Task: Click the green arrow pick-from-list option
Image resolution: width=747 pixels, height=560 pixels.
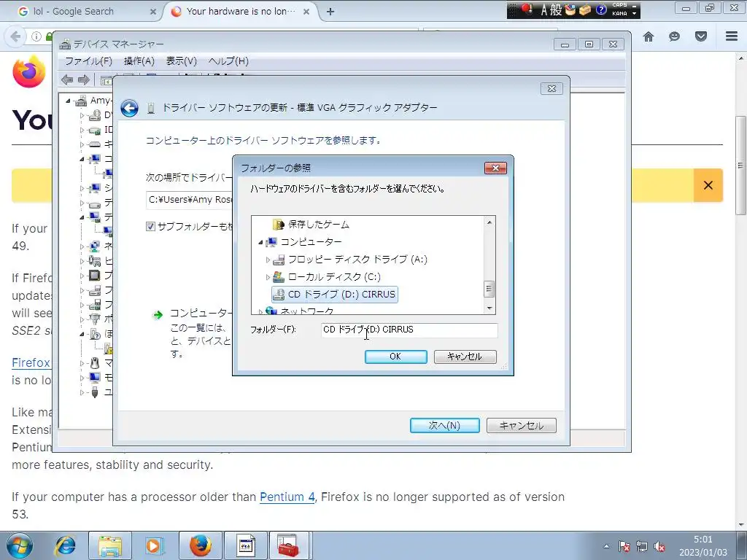Action: (x=158, y=315)
